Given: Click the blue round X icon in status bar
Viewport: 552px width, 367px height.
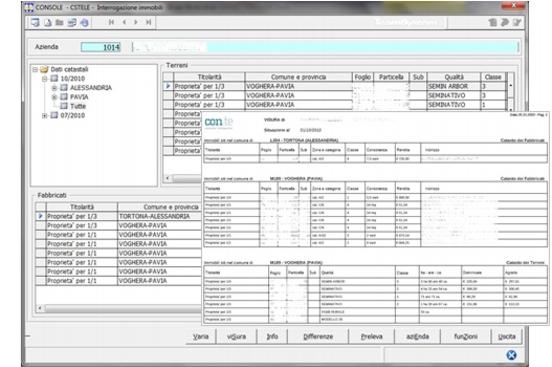Looking at the screenshot, I should click(x=512, y=355).
